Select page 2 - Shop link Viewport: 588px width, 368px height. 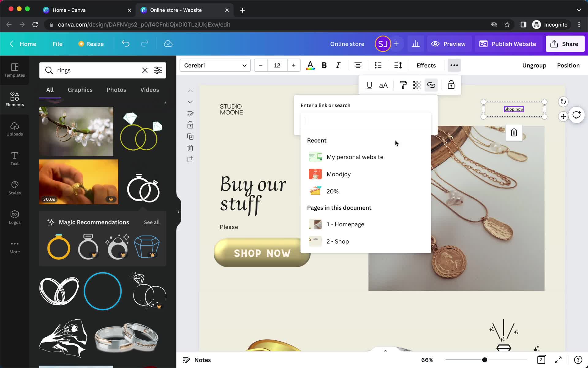click(337, 241)
